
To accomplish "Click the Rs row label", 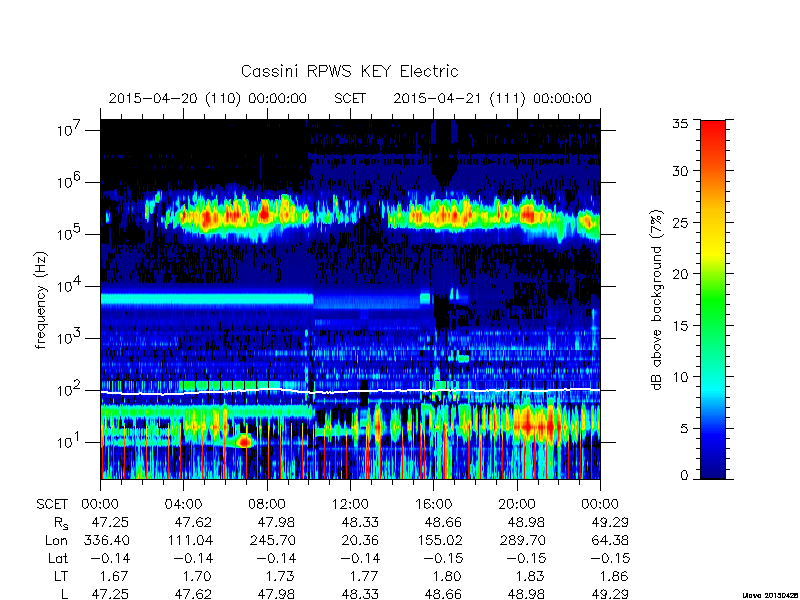I will pos(61,523).
